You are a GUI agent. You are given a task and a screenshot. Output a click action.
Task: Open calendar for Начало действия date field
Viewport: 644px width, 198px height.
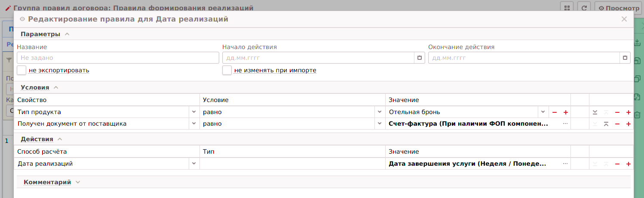420,58
